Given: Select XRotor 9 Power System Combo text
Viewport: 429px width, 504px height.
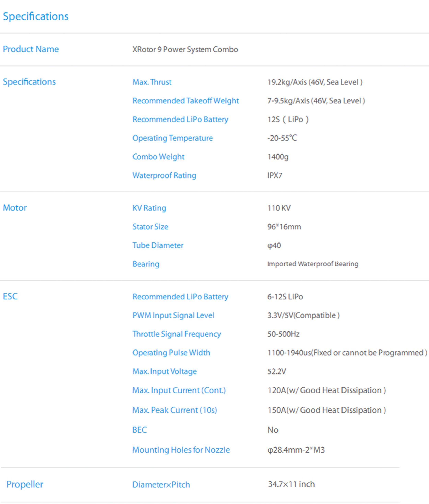Looking at the screenshot, I should click(185, 49).
